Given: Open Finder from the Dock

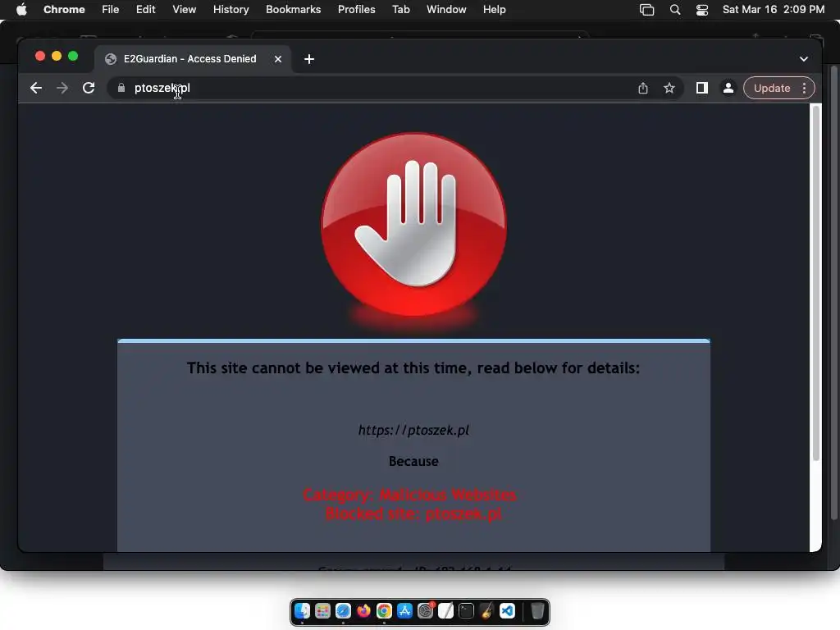Looking at the screenshot, I should pyautogui.click(x=302, y=610).
